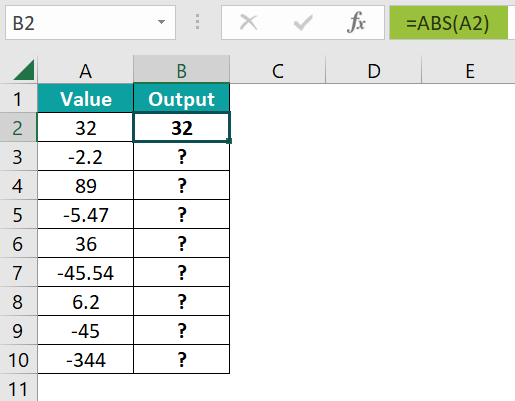Select row 10 header

point(18,360)
